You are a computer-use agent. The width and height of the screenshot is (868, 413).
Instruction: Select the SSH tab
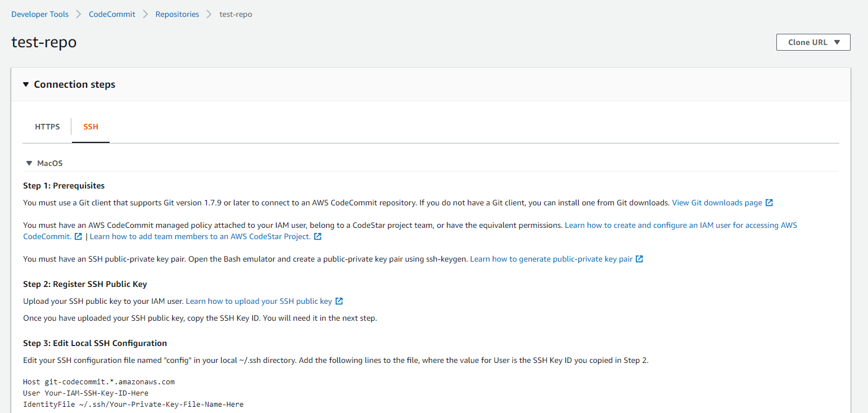(x=91, y=127)
